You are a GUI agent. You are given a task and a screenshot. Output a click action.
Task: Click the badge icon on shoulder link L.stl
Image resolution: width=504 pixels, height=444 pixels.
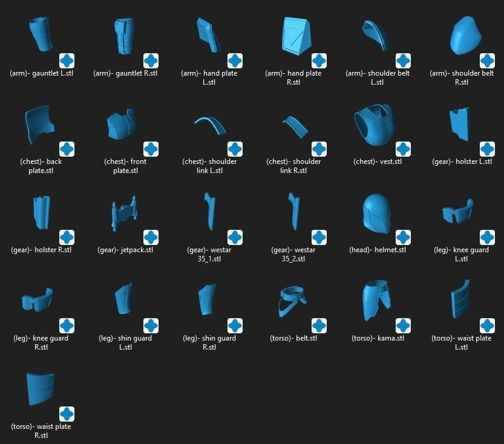235,149
